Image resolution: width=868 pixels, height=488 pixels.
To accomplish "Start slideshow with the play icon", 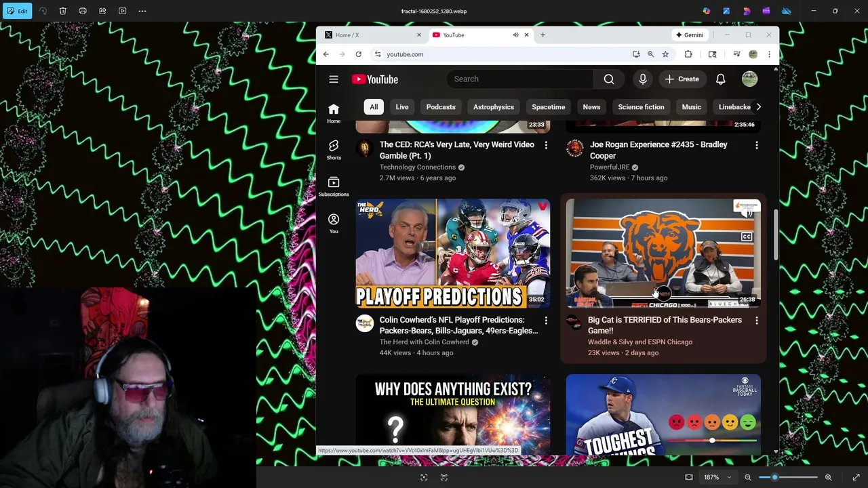I will pos(123,11).
